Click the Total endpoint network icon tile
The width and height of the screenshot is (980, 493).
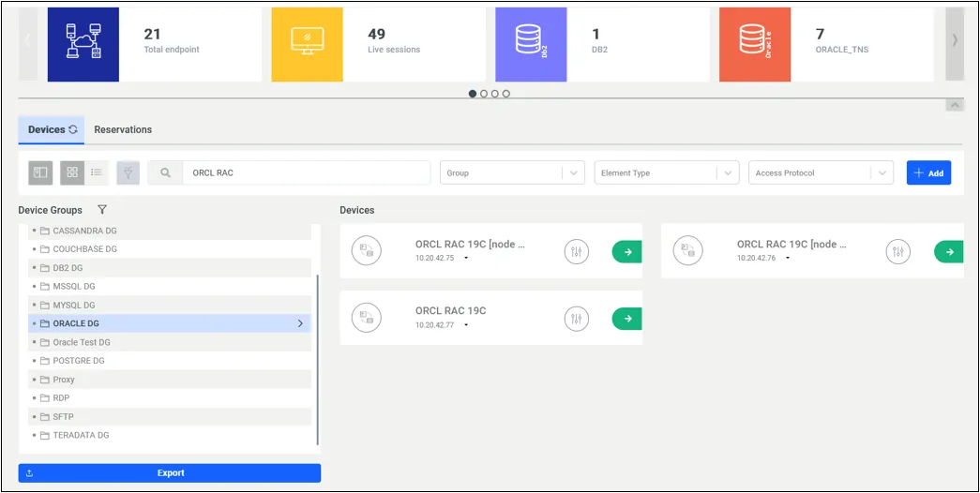coord(83,44)
